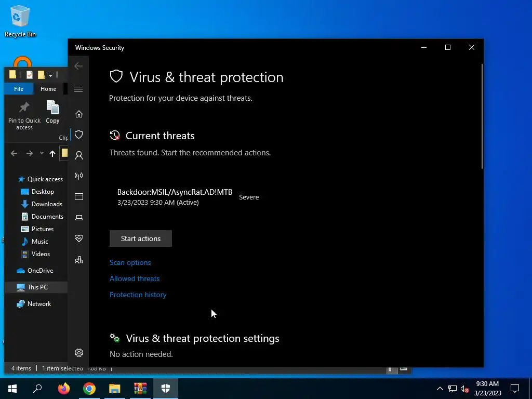Open Windows Start menu

[12, 389]
